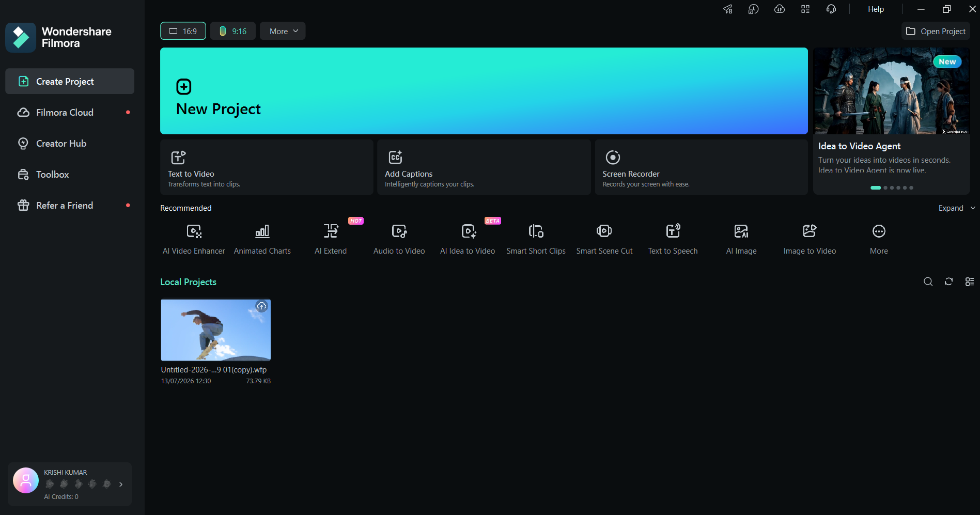Select 9:16 aspect ratio

(x=233, y=31)
